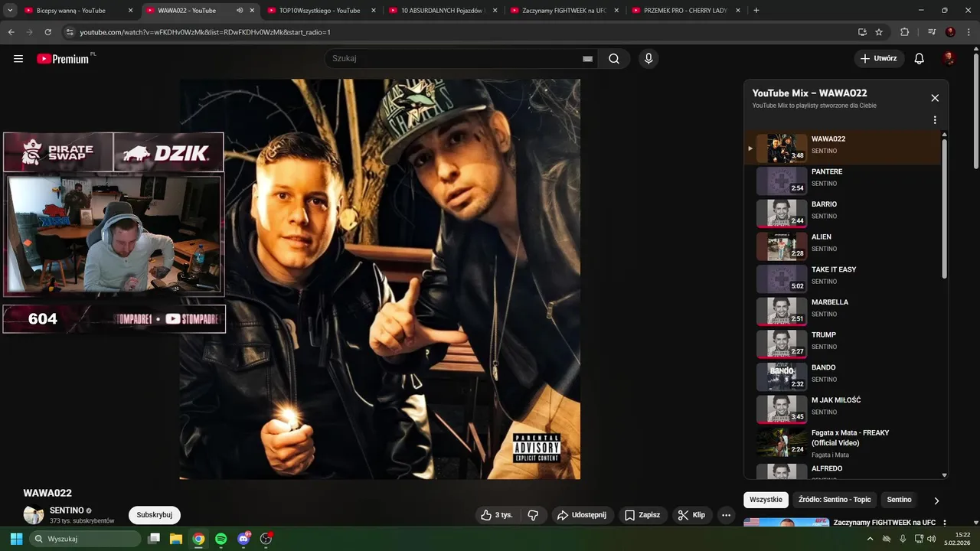Image resolution: width=980 pixels, height=551 pixels.
Task: Open the tab search dropdown
Action: [x=10, y=10]
